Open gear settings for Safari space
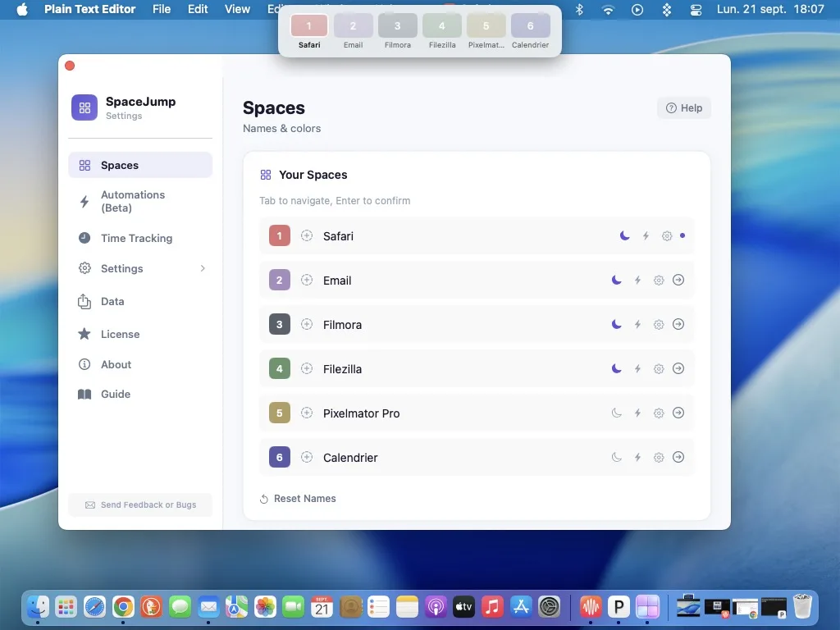The height and width of the screenshot is (630, 840). [667, 235]
